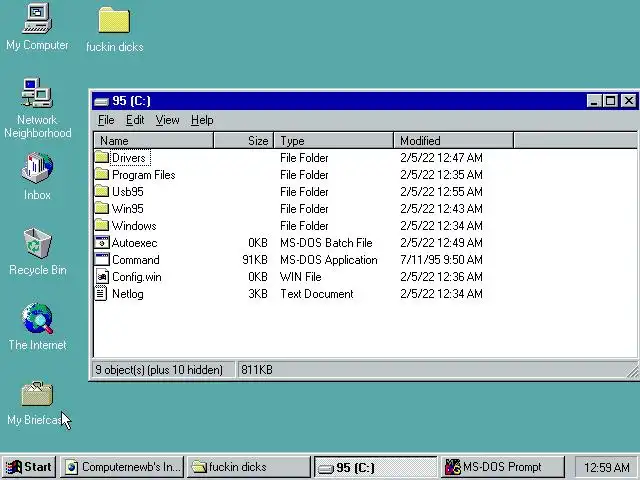Switch to Computernewb's In... taskbar button

[122, 467]
